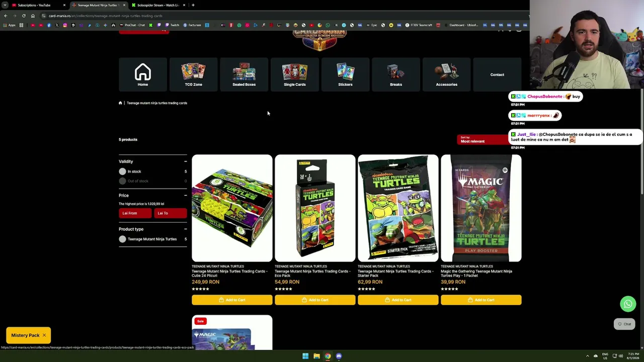Viewport: 644px width, 362px height.
Task: Open the ProChat - Chat bookmark
Action: click(132, 25)
